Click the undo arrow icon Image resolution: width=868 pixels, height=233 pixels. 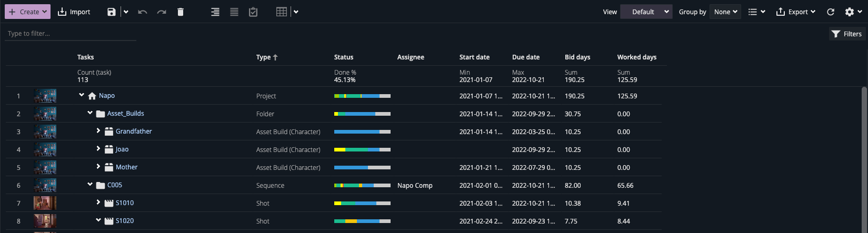(142, 12)
